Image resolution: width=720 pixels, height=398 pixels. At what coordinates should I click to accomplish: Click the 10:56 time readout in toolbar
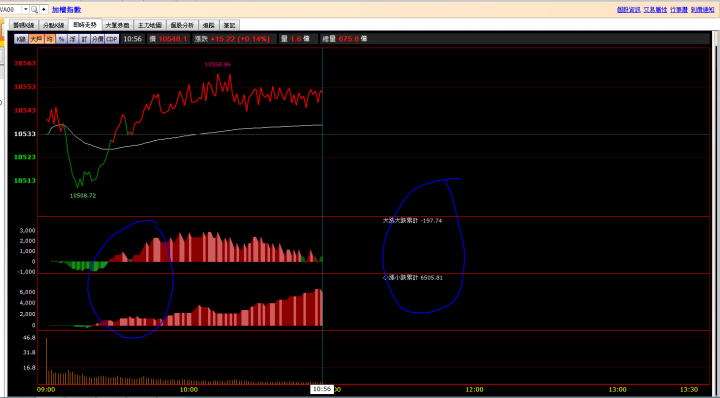pyautogui.click(x=132, y=39)
